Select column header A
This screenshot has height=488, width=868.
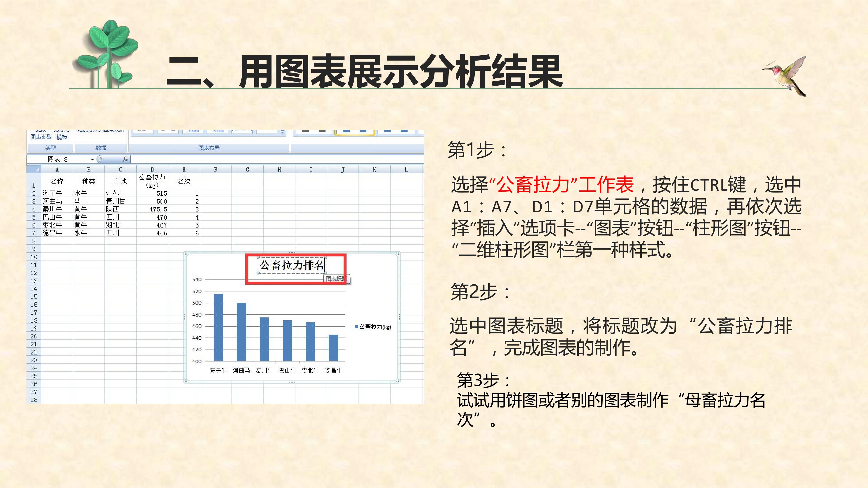tap(57, 169)
